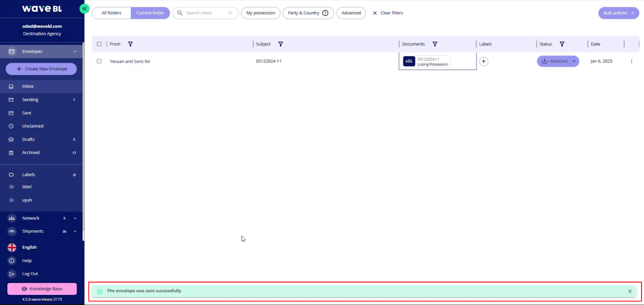
Task: Click the success checkmark icon in notification
Action: click(x=100, y=291)
